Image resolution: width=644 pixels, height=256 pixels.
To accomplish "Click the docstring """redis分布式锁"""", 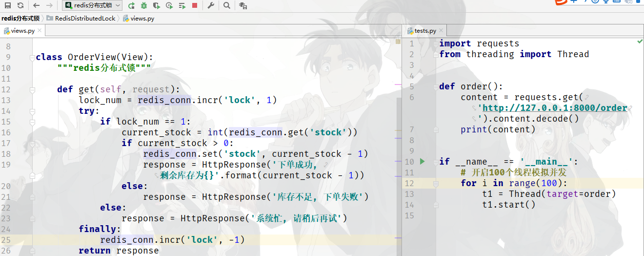I will pos(104,68).
